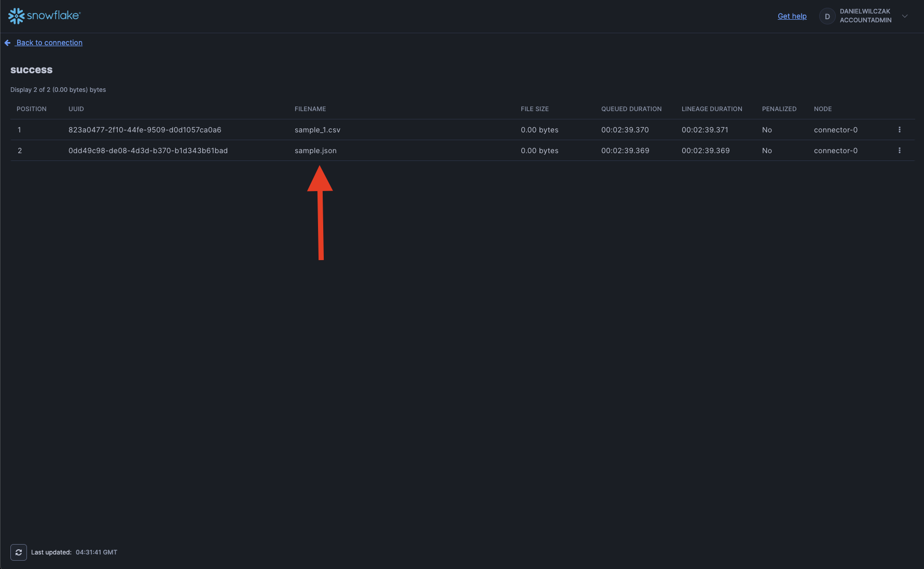
Task: Expand the account dropdown chevron
Action: point(905,16)
